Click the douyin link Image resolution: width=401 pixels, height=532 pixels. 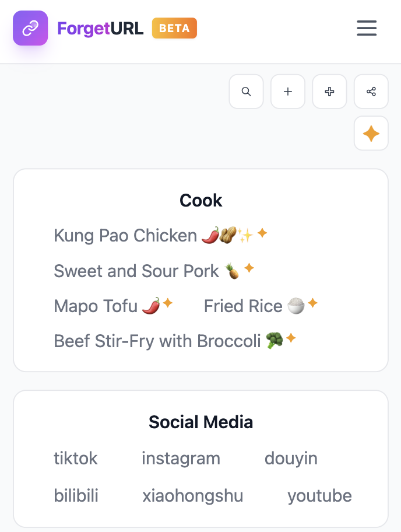[x=291, y=459]
